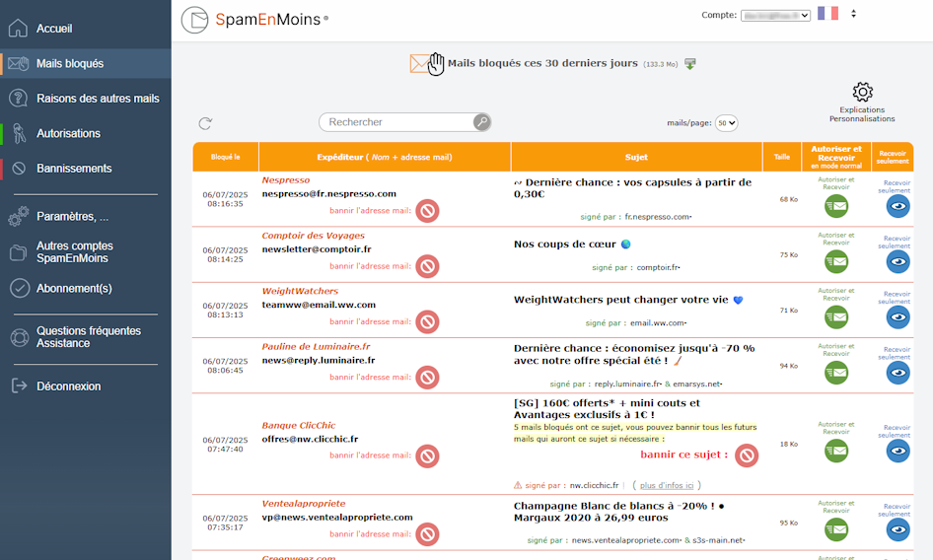Ban the news@reply.luminaire.fr address

pyautogui.click(x=427, y=378)
